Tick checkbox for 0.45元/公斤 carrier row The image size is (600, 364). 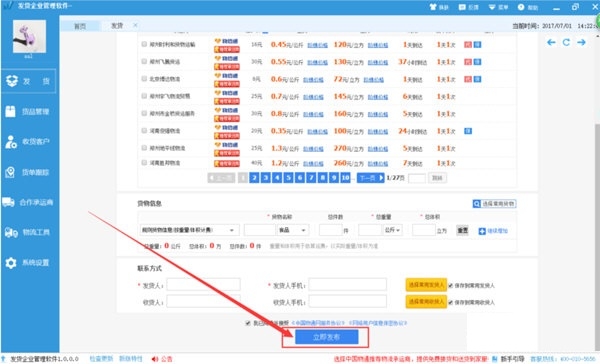144,44
